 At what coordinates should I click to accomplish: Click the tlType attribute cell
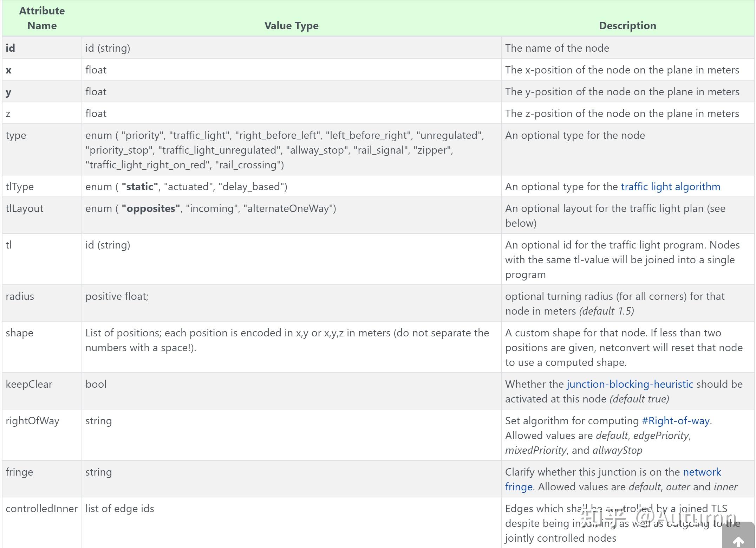click(20, 187)
